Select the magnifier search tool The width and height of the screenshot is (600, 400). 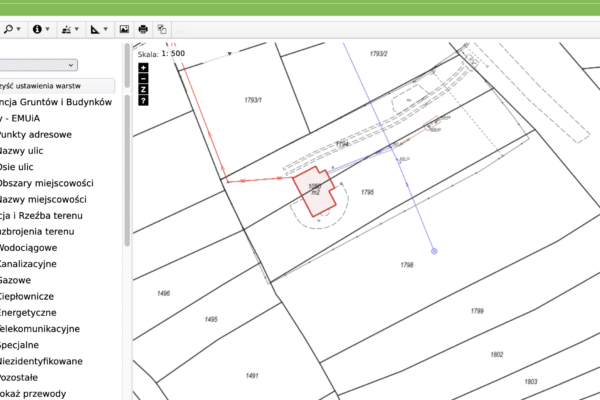(x=8, y=29)
